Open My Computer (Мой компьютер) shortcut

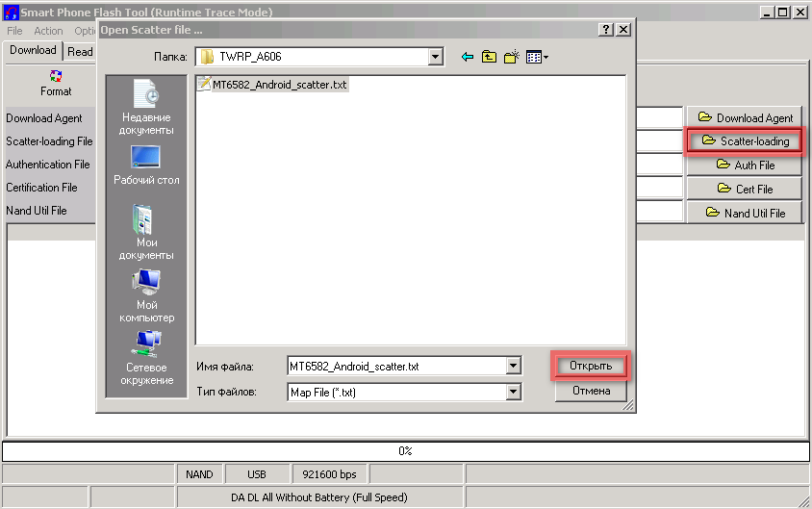click(x=146, y=295)
